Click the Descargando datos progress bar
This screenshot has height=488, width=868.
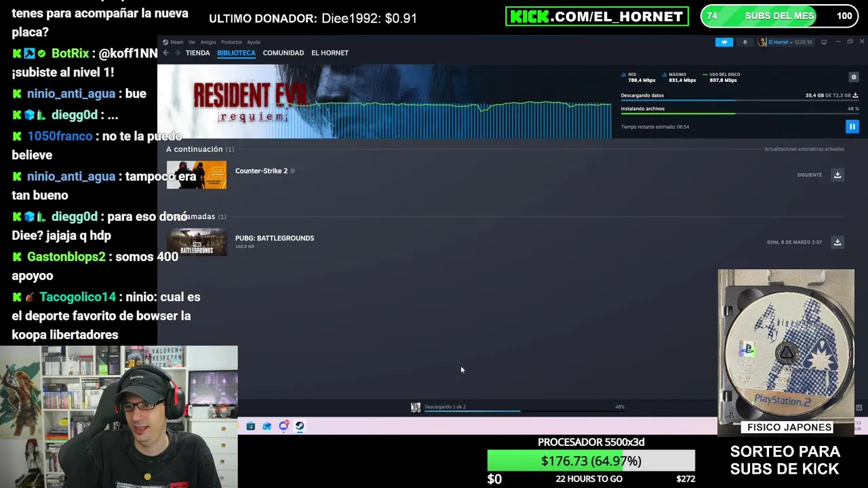click(x=740, y=100)
